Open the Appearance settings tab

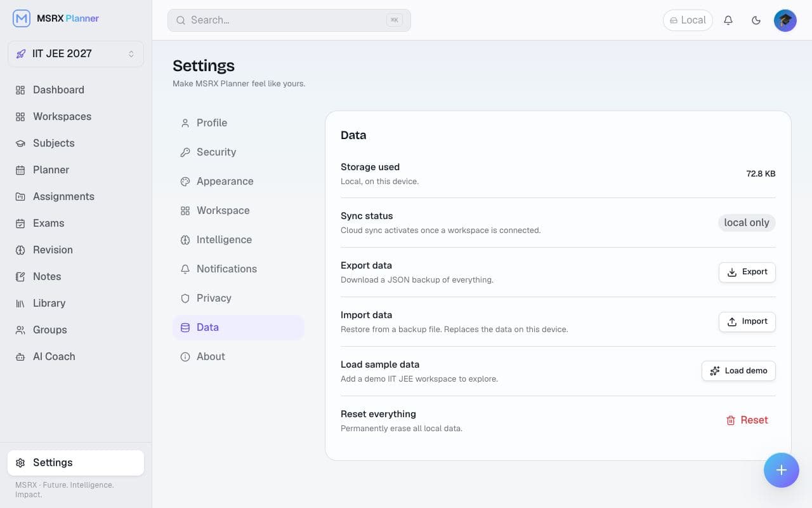point(239,181)
